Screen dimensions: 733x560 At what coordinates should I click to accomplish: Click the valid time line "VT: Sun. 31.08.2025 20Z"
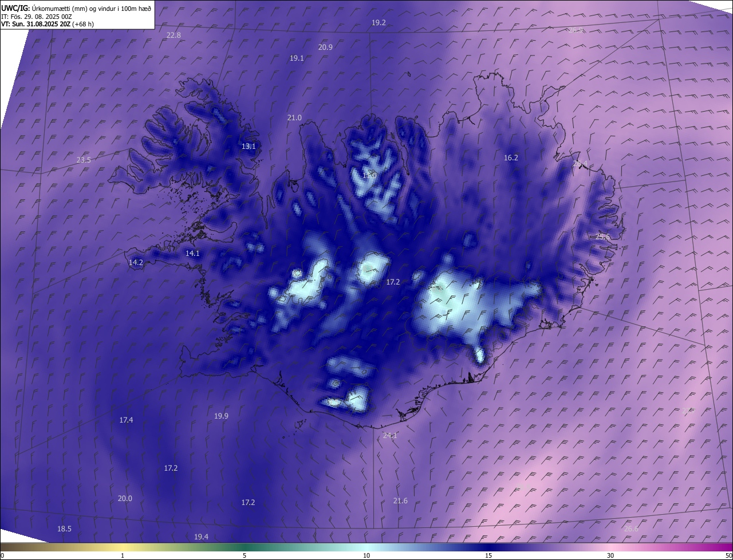click(36, 25)
